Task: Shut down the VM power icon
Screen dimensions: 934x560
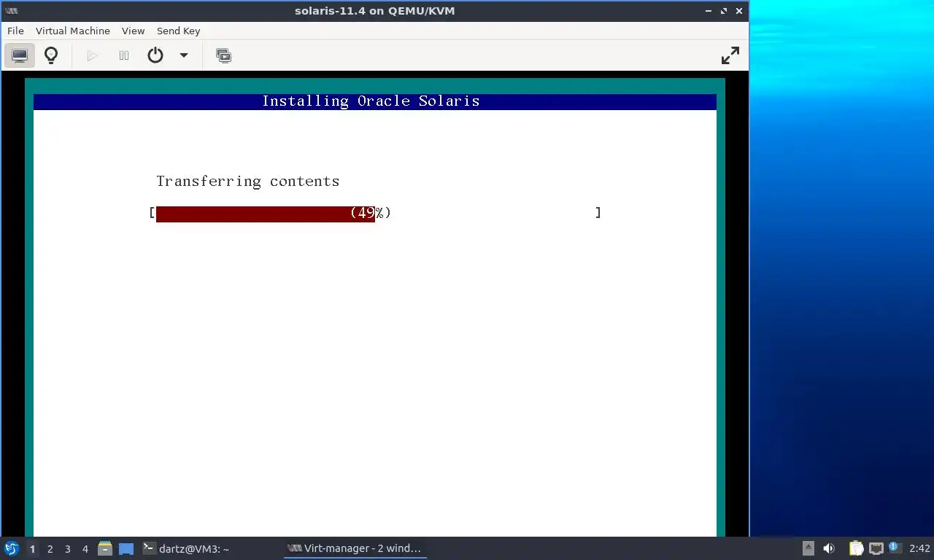Action: (155, 55)
